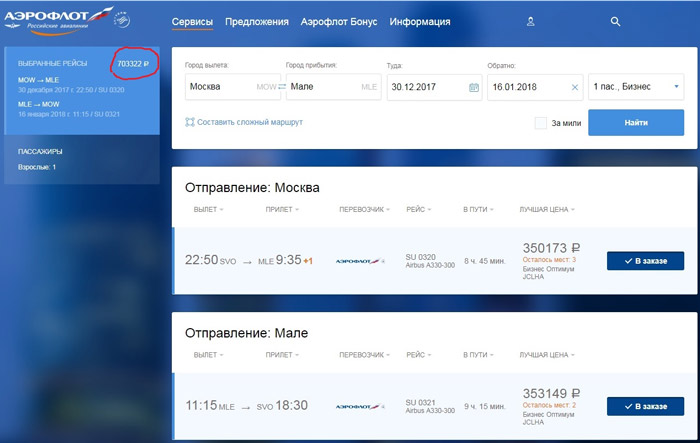Open the calendar for departure date
The image size is (700, 443).
[x=474, y=87]
